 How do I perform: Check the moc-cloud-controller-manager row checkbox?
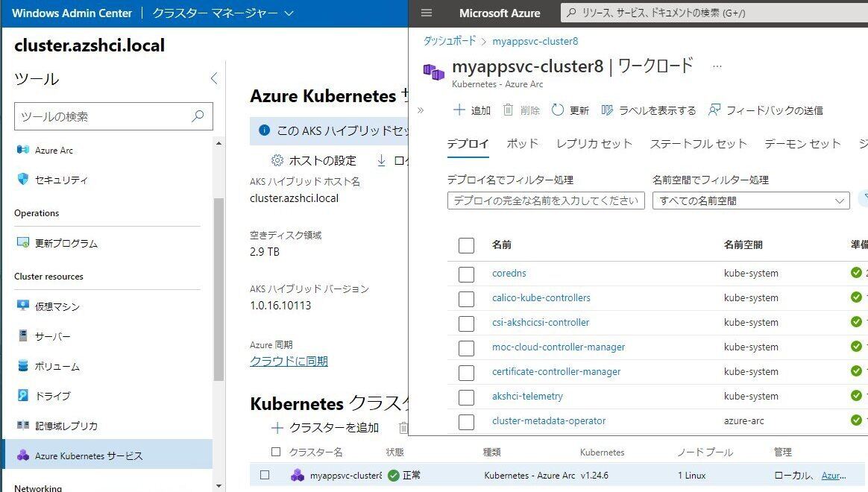pos(466,348)
